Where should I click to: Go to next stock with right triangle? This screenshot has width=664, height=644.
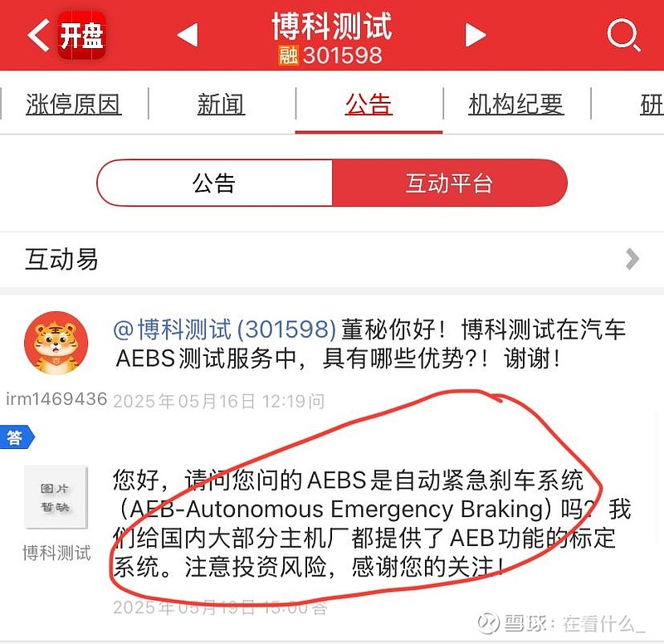click(475, 35)
